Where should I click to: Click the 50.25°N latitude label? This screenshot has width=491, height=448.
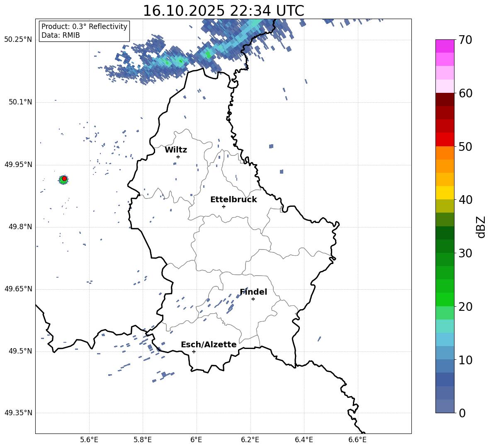[18, 40]
